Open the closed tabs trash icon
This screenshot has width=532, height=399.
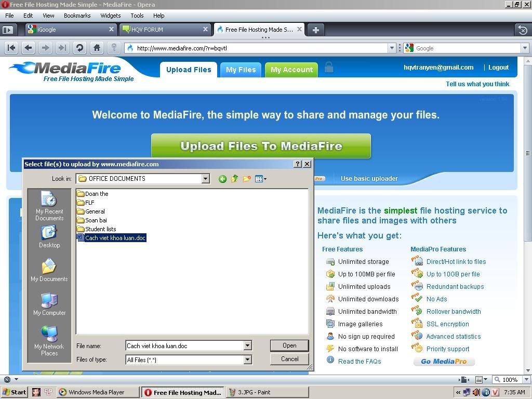point(523,30)
